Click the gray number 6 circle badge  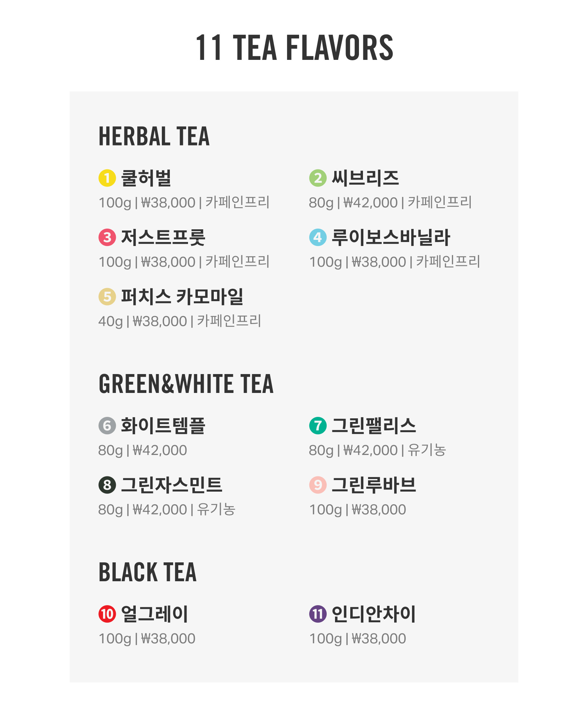[x=107, y=426]
